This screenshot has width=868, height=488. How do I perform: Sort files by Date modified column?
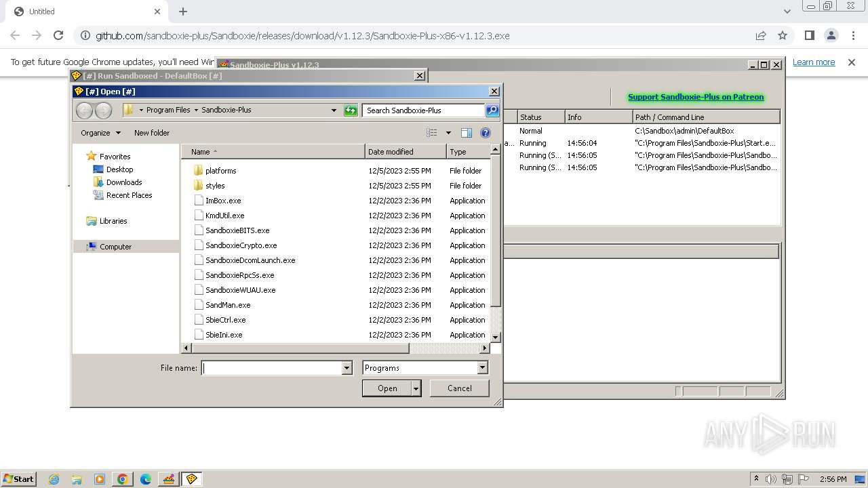406,152
